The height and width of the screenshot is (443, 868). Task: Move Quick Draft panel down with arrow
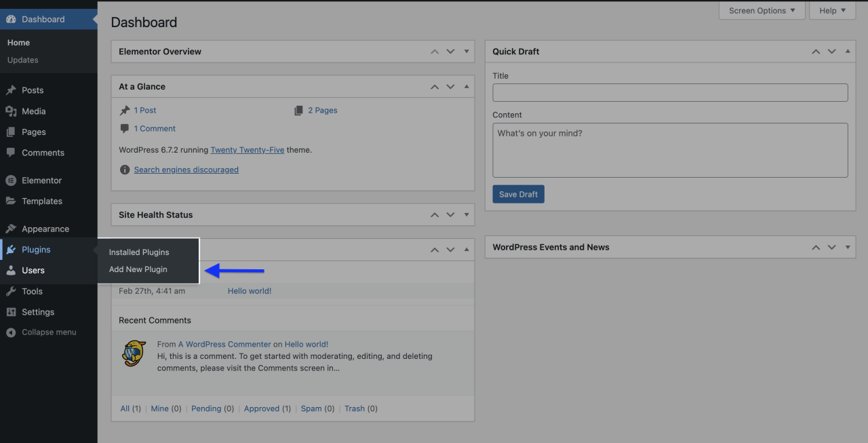click(831, 52)
